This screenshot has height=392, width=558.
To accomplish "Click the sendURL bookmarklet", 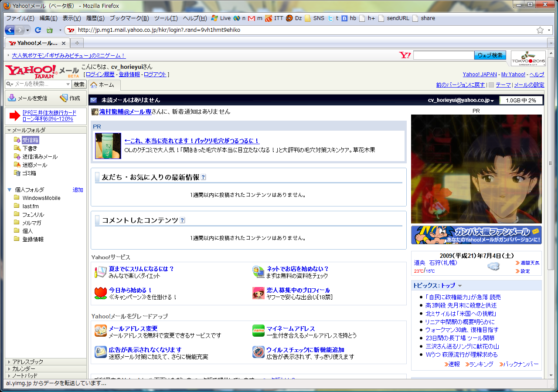I will [x=394, y=18].
